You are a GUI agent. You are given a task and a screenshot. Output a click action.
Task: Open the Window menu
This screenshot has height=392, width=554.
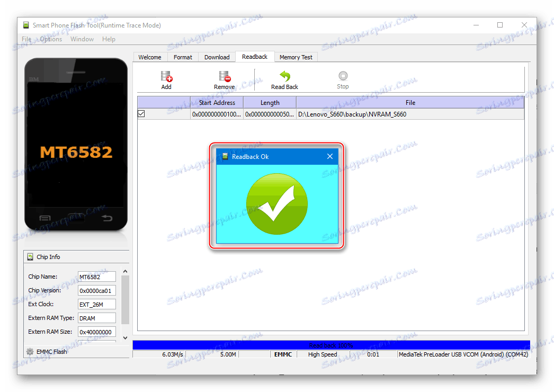(82, 39)
